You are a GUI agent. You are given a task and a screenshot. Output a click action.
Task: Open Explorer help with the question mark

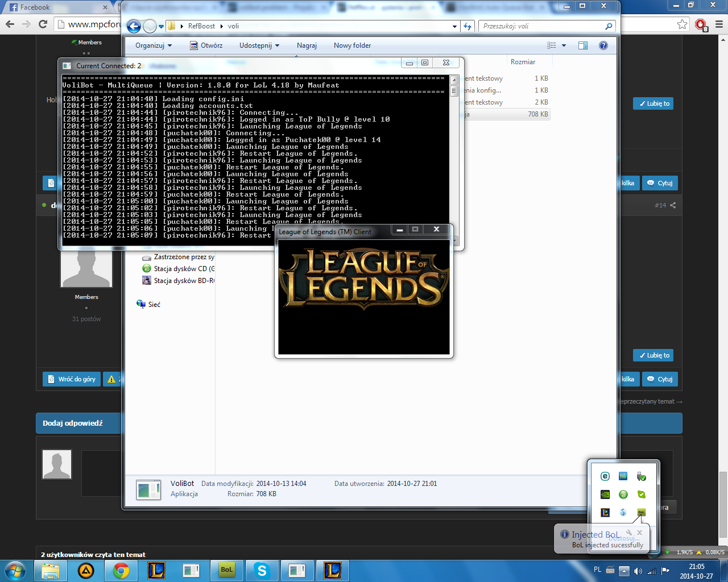(603, 45)
